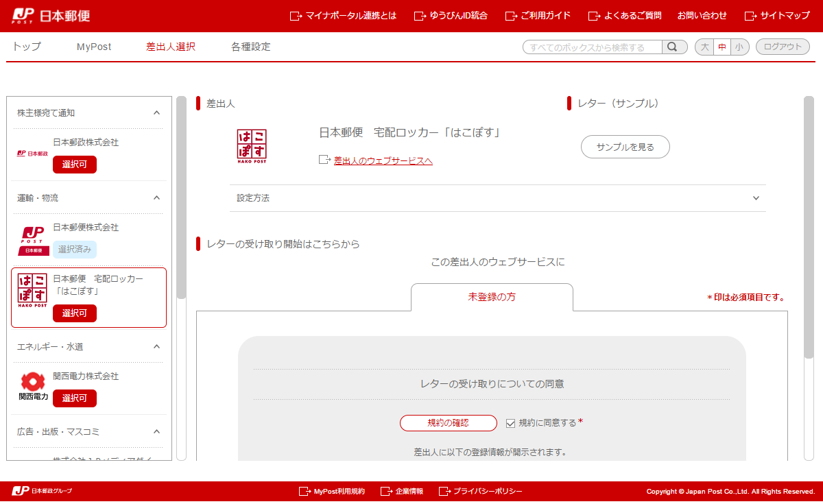Toggle 規約に同意する checkbox
Viewport: 823px width, 504px height.
(510, 423)
